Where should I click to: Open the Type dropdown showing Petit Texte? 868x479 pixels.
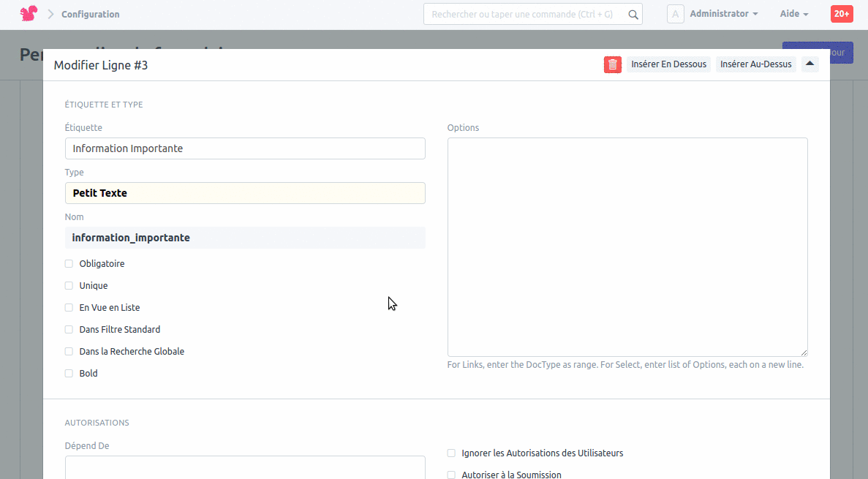[x=245, y=193]
